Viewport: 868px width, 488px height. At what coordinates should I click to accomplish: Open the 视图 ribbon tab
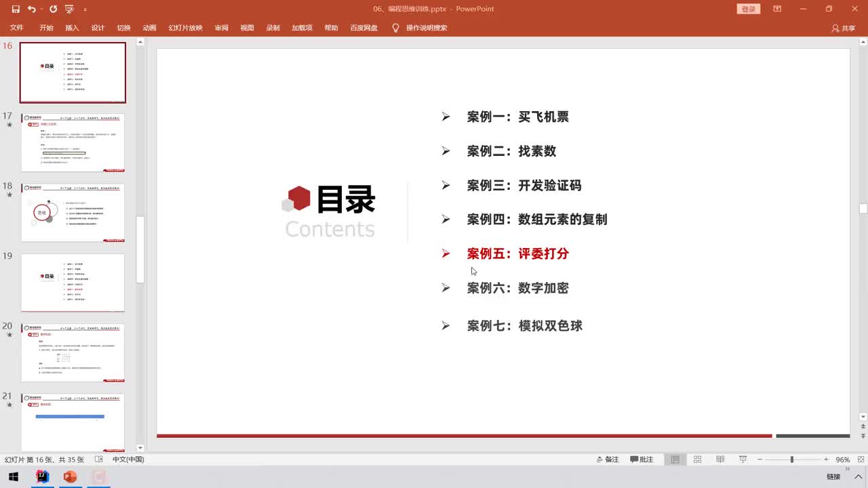pos(247,28)
